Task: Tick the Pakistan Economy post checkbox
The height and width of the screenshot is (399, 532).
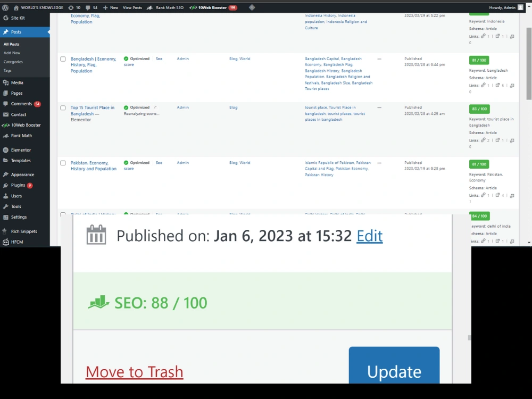Action: tap(63, 163)
